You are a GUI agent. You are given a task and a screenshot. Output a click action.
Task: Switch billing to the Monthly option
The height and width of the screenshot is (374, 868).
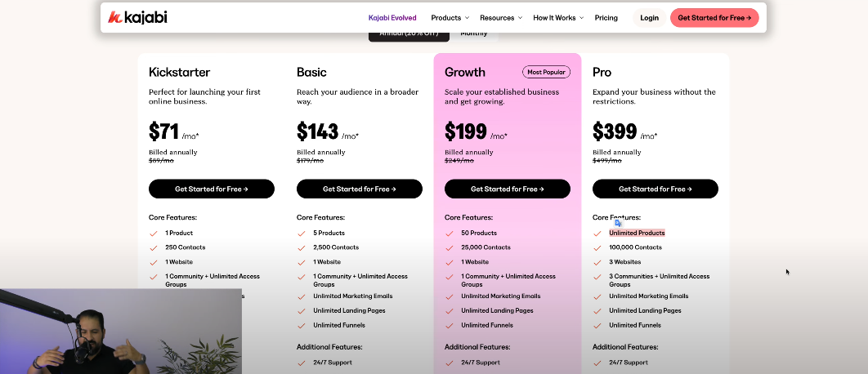coord(474,34)
